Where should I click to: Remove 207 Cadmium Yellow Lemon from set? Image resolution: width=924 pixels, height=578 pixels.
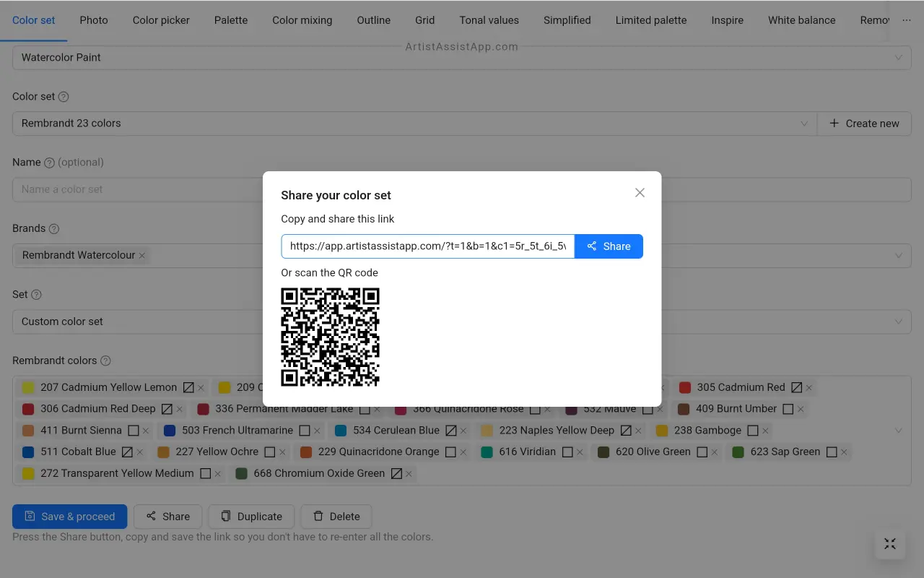click(201, 388)
